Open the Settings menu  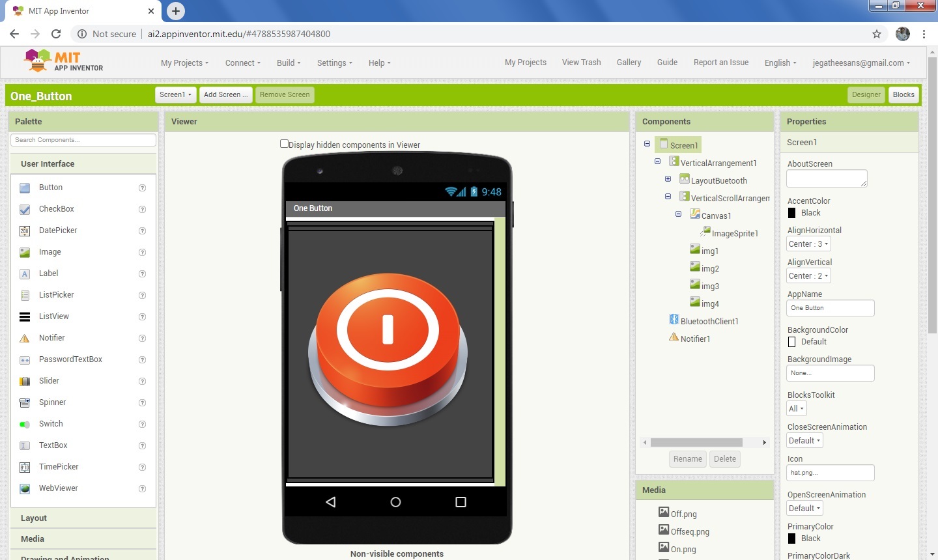[335, 63]
